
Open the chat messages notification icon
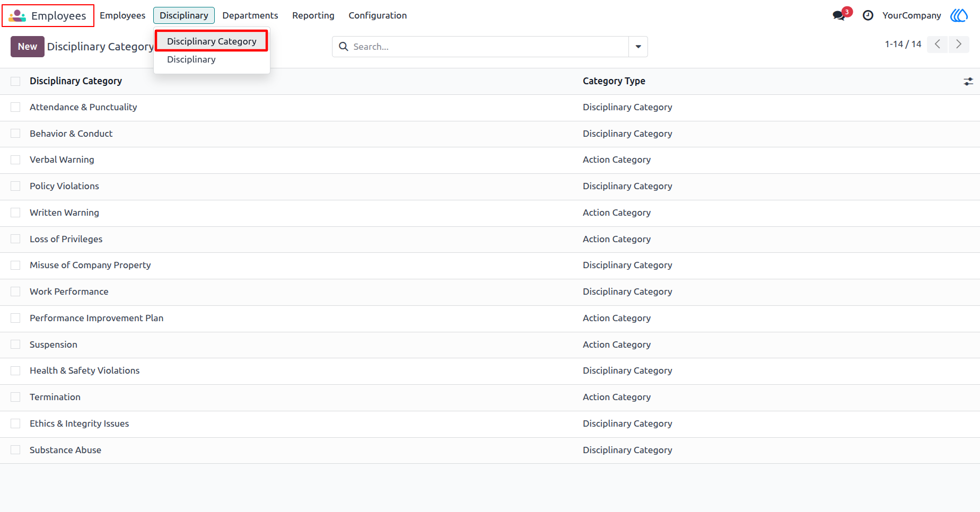839,15
